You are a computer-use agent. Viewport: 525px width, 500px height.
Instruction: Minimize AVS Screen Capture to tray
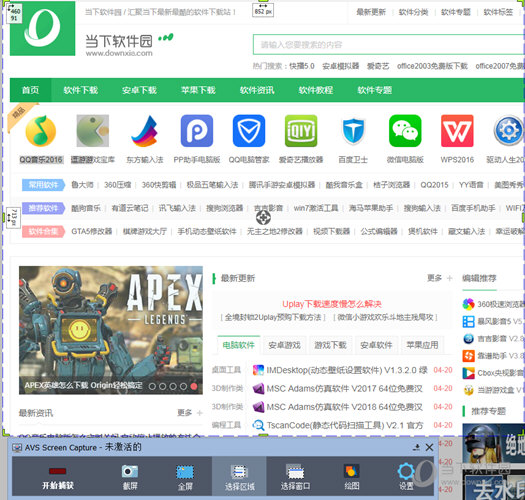[x=417, y=447]
